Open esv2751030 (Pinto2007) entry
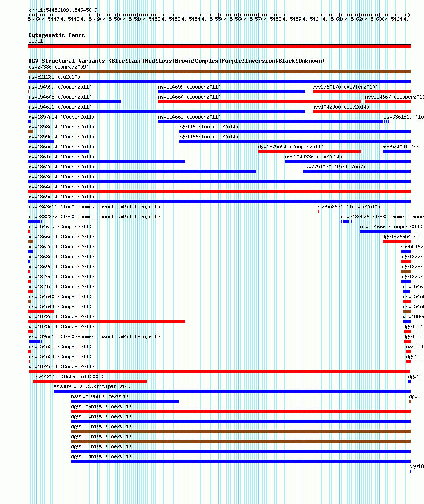424x504 pixels. coord(334,167)
